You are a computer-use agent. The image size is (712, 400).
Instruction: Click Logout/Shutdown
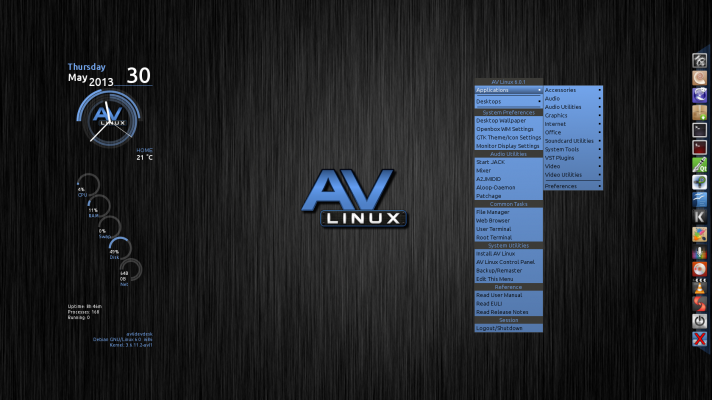[x=509, y=328]
